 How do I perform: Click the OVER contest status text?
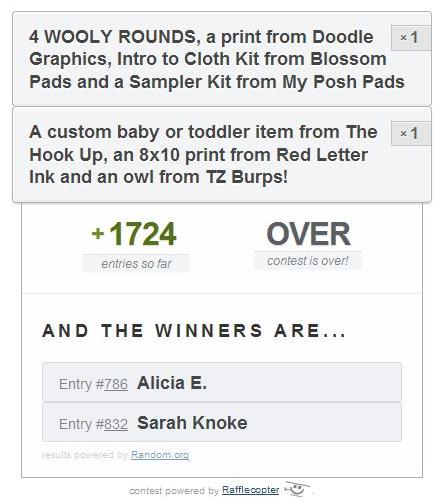coord(308,234)
